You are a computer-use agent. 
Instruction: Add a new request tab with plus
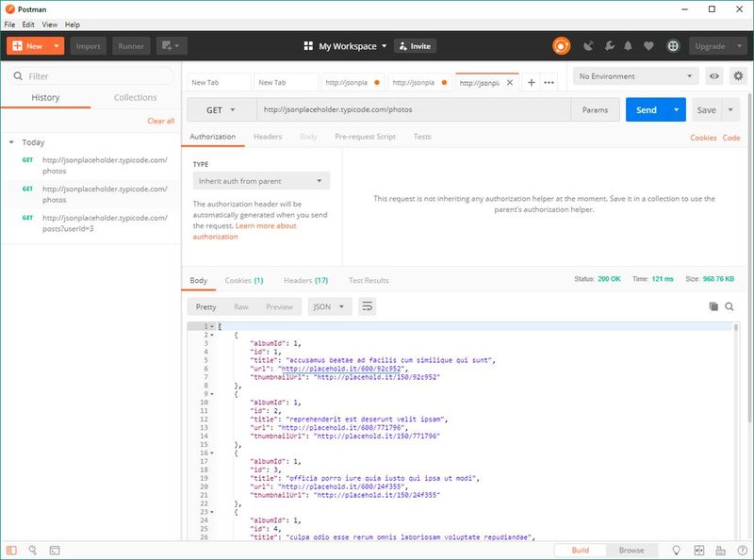coord(532,83)
